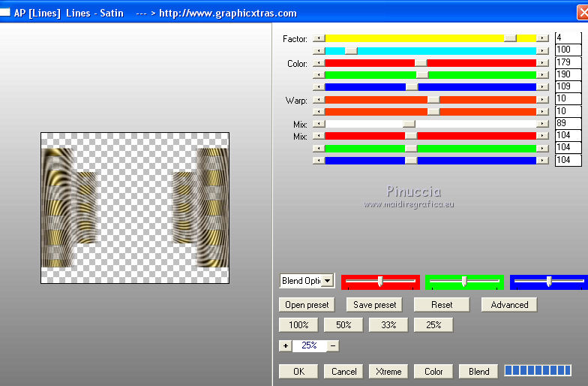
Task: Click right arrow of second Warp slider
Action: click(x=542, y=111)
